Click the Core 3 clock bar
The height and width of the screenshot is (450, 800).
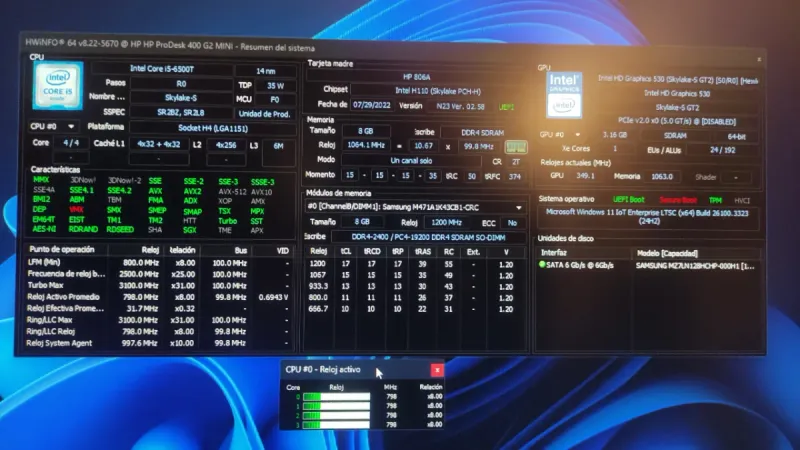[x=336, y=424]
